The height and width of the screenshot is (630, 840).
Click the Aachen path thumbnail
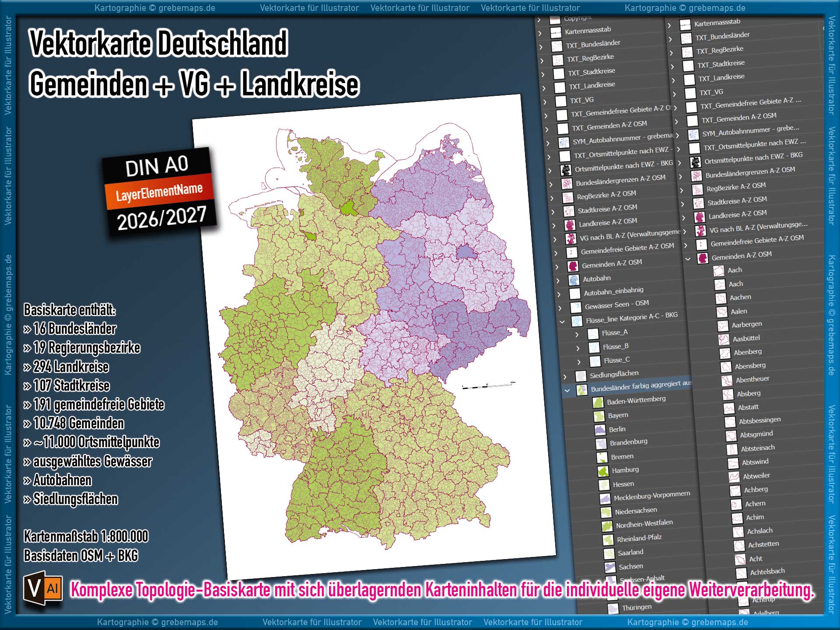(x=721, y=299)
